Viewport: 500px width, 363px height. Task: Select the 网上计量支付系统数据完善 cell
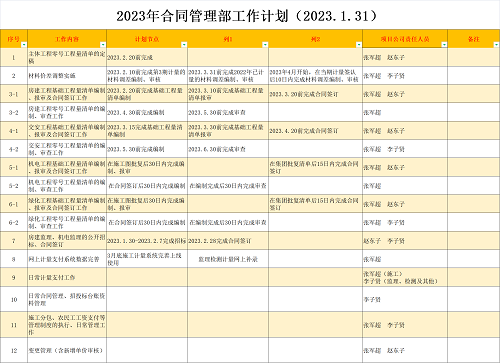[67, 259]
